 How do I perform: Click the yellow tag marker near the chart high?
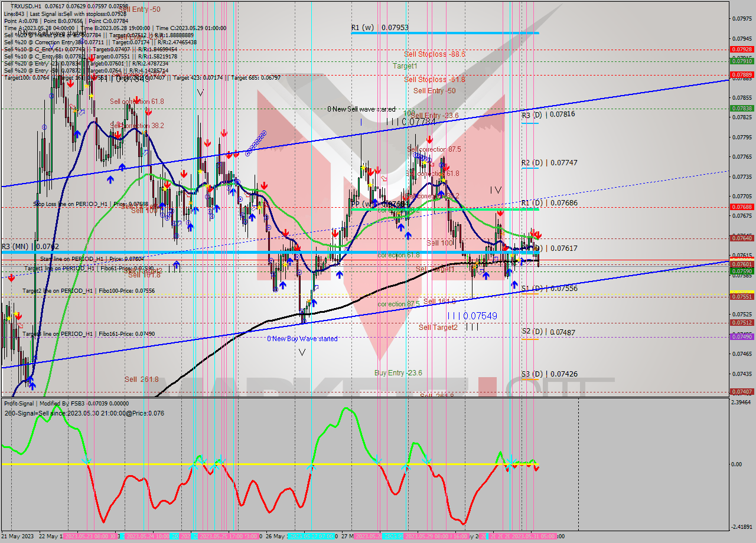[87, 86]
